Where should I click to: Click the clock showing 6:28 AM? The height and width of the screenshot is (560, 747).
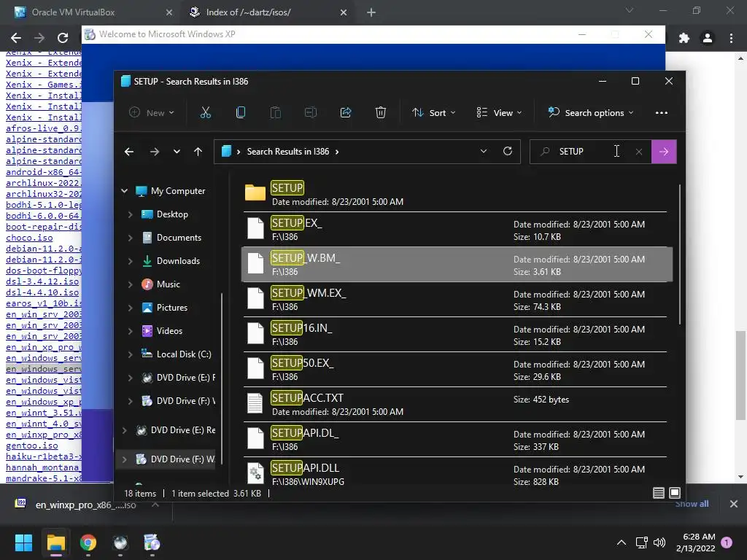point(699,537)
